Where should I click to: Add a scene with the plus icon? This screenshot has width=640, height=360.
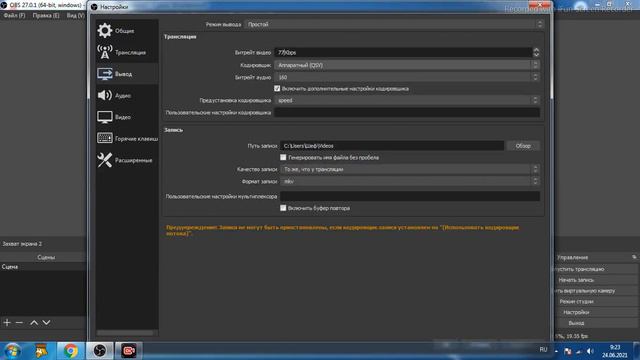tap(7, 322)
